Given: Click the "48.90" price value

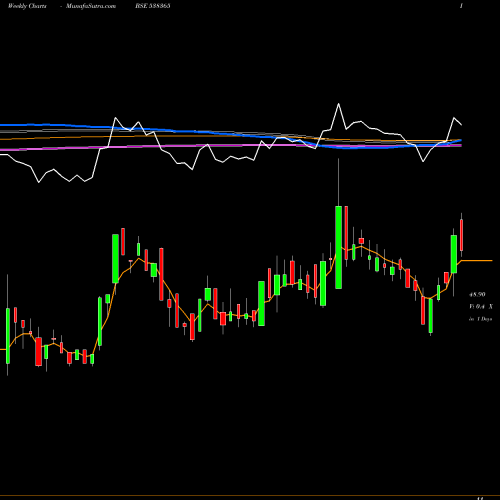Looking at the screenshot, I should point(477,294).
